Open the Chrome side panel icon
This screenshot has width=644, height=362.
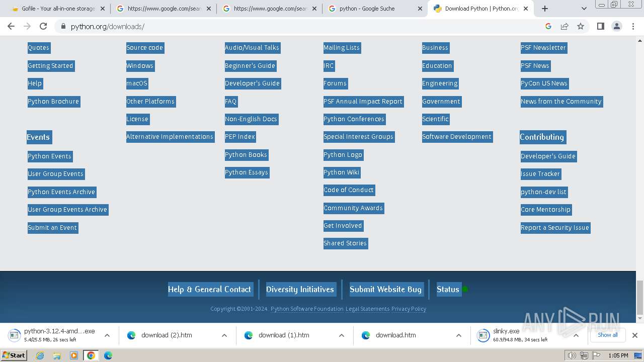point(600,26)
